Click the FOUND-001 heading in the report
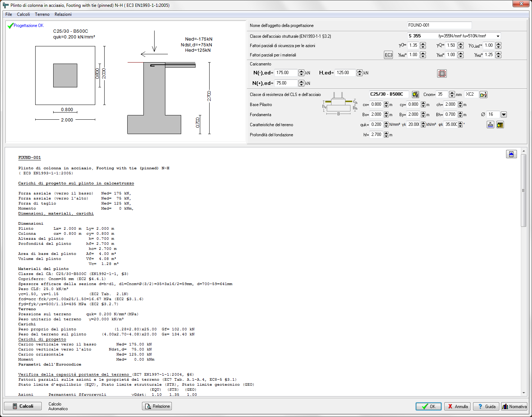 coord(29,158)
